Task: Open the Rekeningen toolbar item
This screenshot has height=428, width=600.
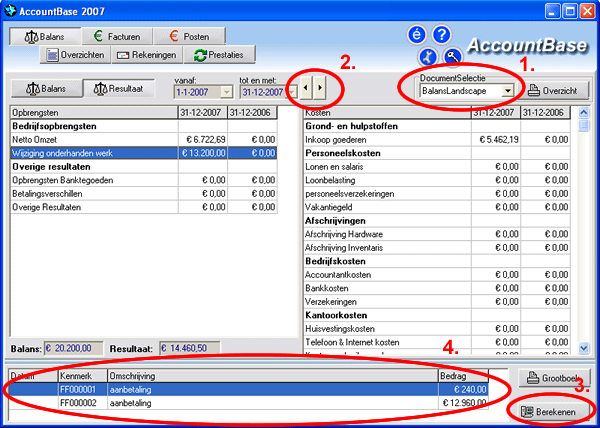Action: point(149,55)
